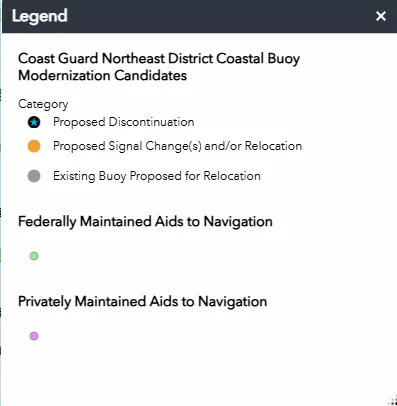The width and height of the screenshot is (397, 406).
Task: Click the dark Legend header bar
Action: tap(199, 16)
